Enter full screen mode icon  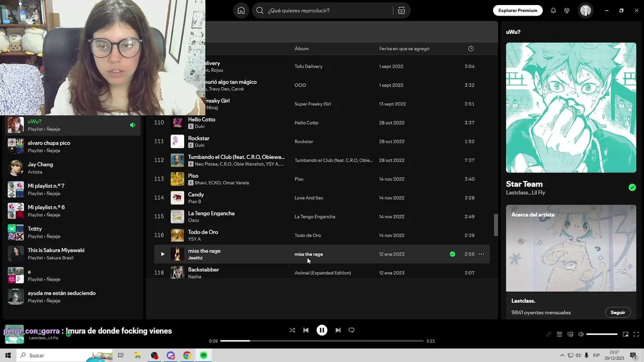(x=636, y=334)
